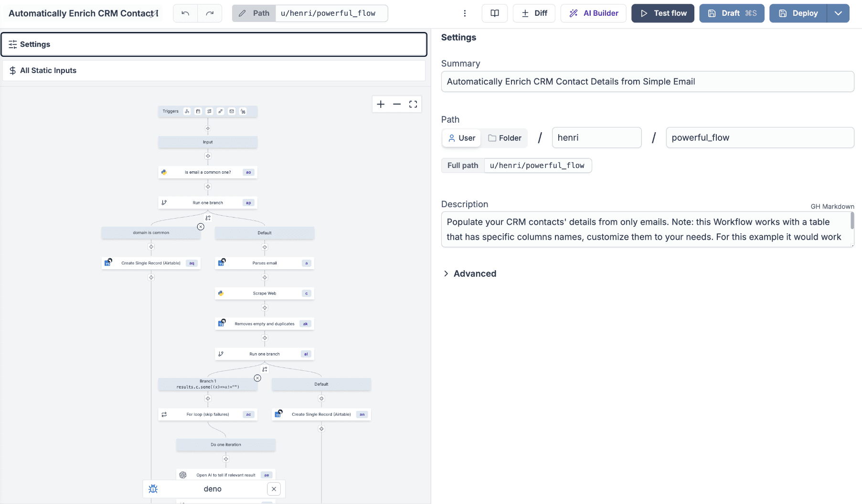Click the undo arrow icon
Screen dimensions: 862x504
[185, 13]
